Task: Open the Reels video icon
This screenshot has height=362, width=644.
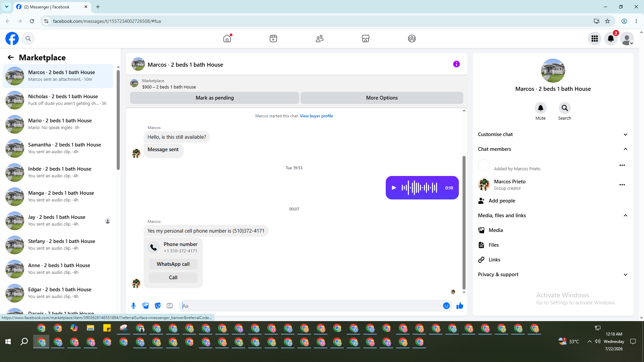Action: (x=273, y=39)
